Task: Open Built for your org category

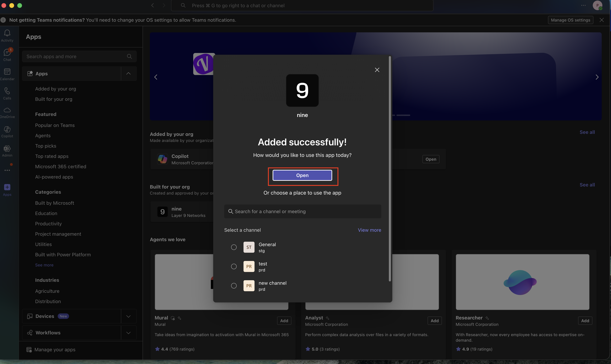Action: tap(54, 99)
